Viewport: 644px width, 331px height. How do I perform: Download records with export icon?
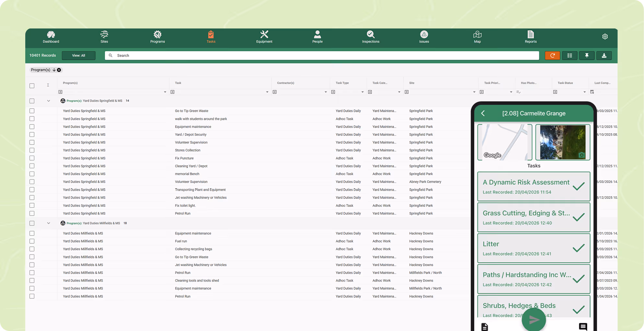(604, 56)
